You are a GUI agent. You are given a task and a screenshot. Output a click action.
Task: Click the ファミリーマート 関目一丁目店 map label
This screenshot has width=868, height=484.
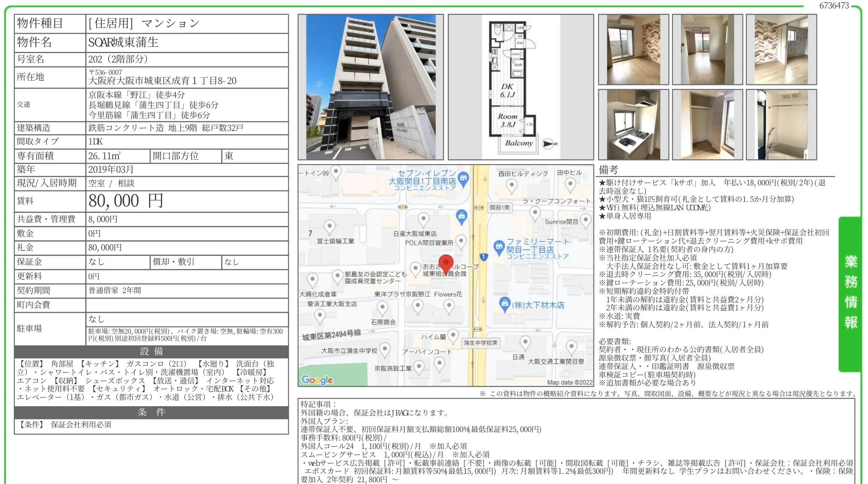click(538, 249)
